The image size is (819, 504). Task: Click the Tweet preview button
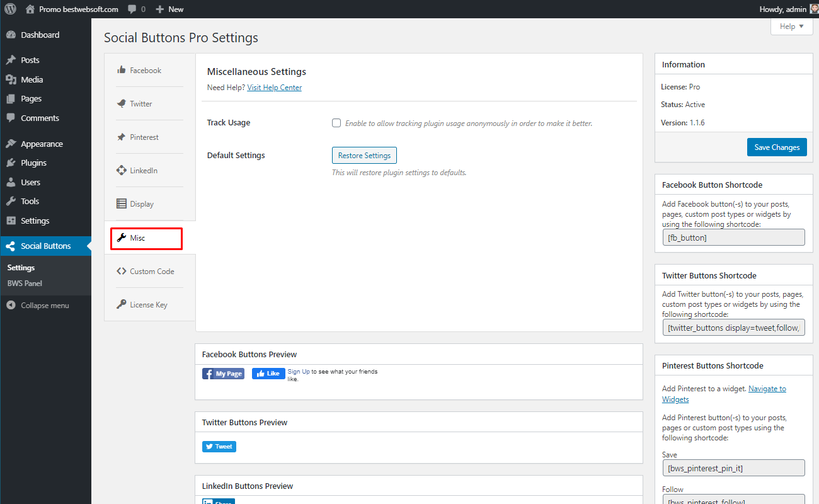(219, 447)
